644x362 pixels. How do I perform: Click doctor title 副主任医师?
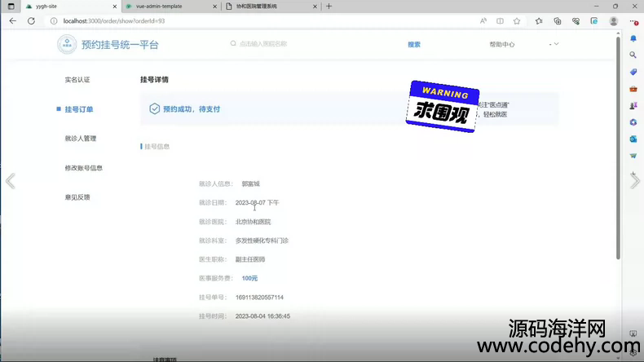coord(250,259)
